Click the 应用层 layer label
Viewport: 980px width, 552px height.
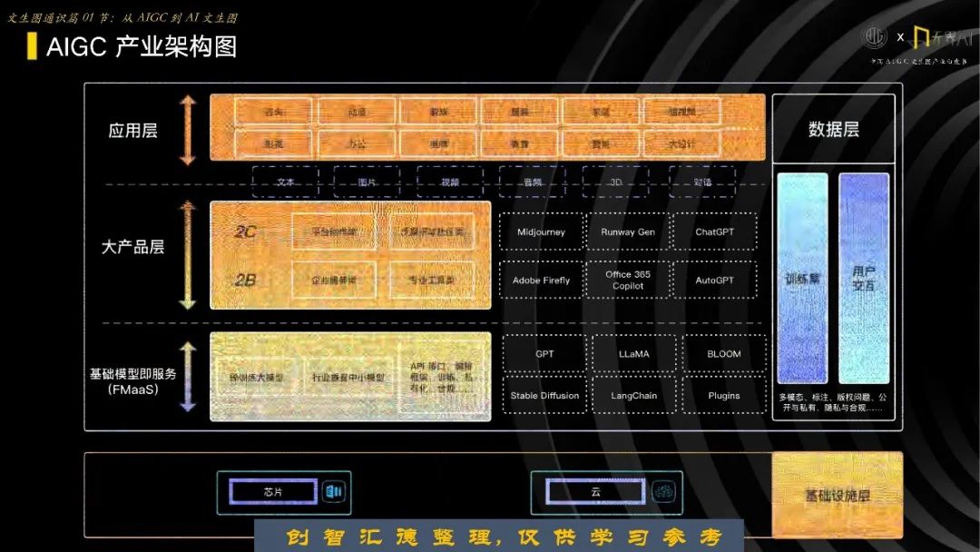[x=132, y=131]
